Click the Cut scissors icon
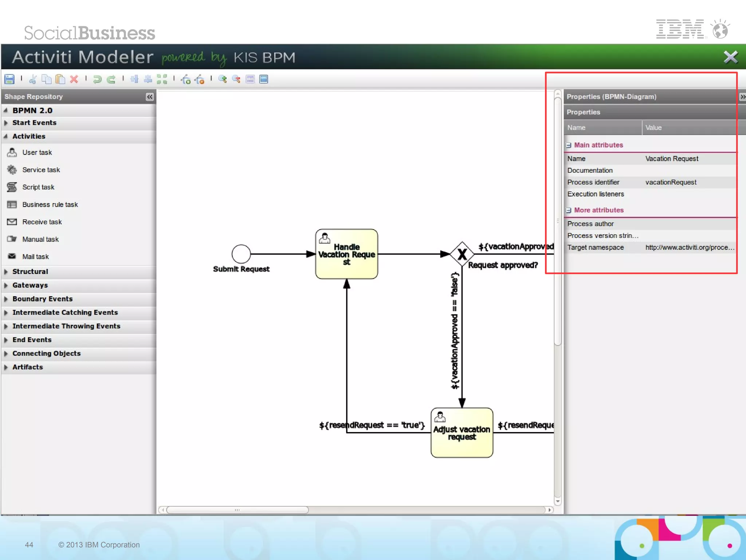The width and height of the screenshot is (746, 560). (33, 79)
